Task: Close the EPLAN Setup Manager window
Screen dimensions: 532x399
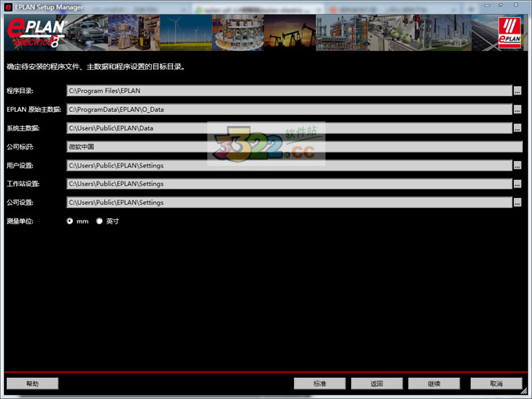Action: [x=516, y=5]
